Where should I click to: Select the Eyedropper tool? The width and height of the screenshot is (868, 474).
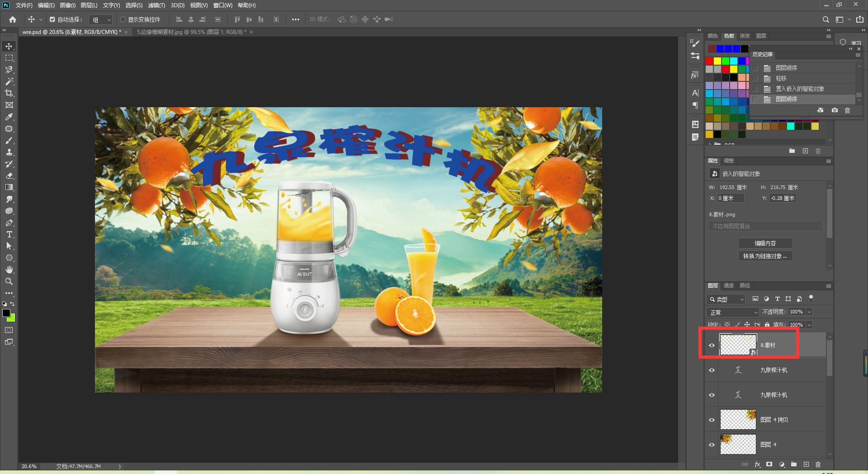click(x=9, y=117)
